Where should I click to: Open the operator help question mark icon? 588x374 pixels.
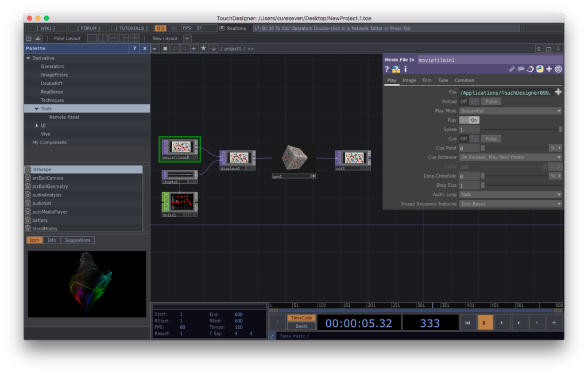point(387,69)
